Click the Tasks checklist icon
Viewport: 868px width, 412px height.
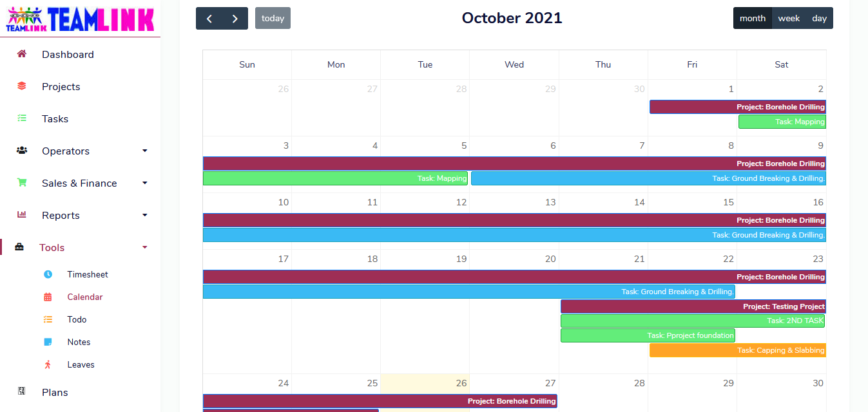[x=22, y=118]
